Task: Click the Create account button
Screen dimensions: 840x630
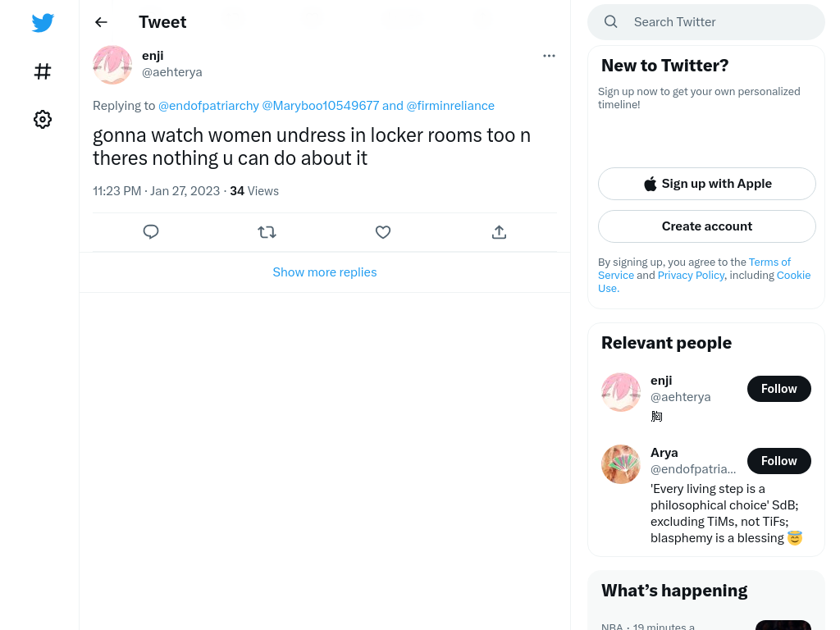Action: [707, 226]
